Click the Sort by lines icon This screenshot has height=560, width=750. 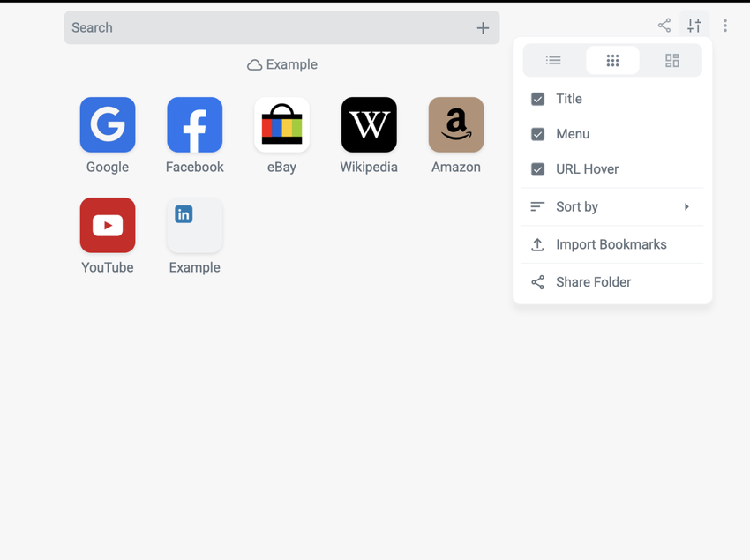click(537, 206)
